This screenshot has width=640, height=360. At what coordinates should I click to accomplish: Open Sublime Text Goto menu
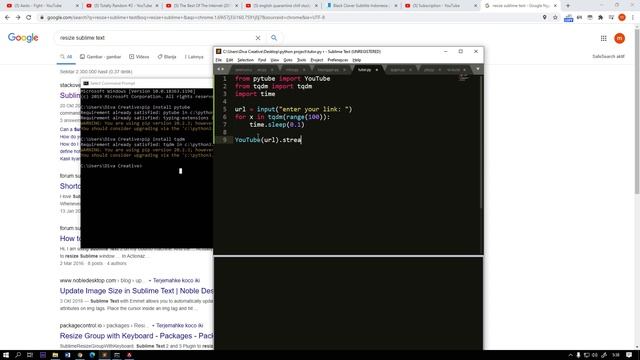click(x=288, y=60)
